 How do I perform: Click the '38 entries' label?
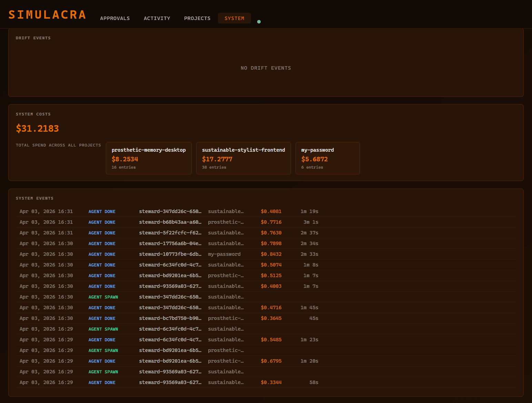(x=214, y=167)
